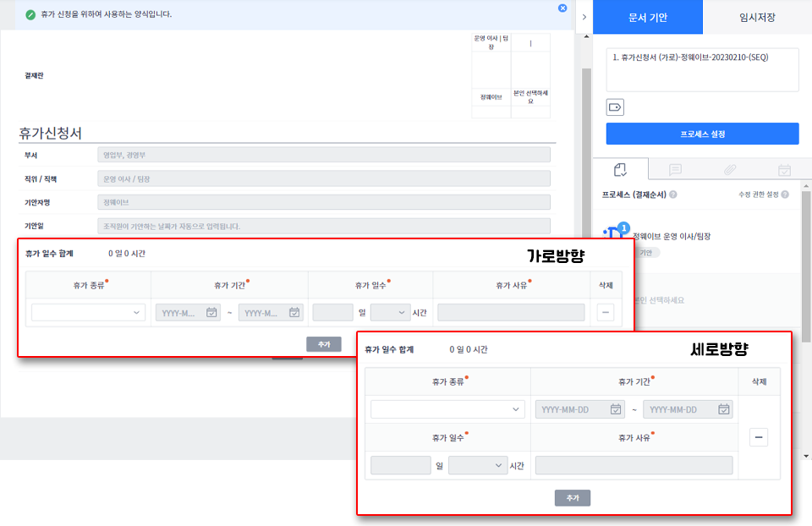Open the 시간 hours dropdown in the vertical layout panel

coord(477,465)
